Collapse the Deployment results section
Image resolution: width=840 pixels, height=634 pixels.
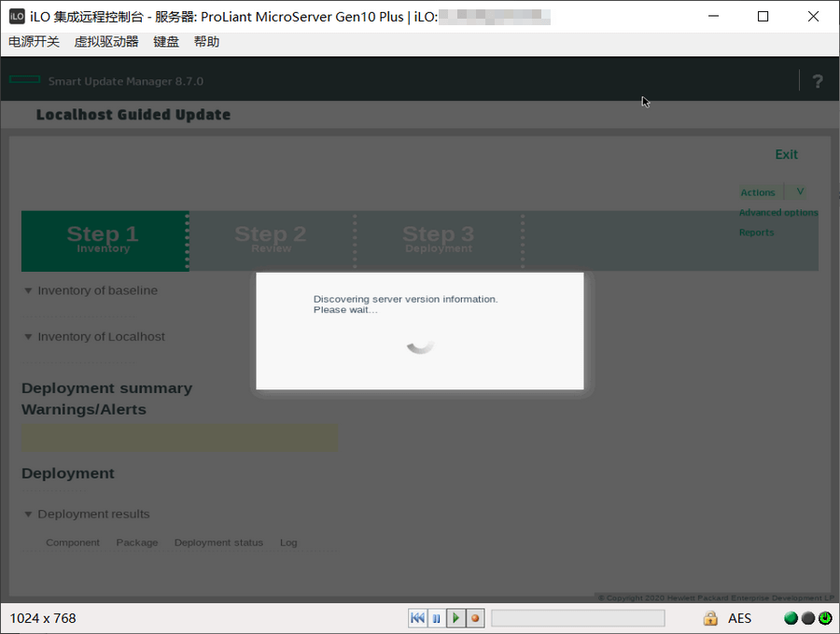coord(28,514)
